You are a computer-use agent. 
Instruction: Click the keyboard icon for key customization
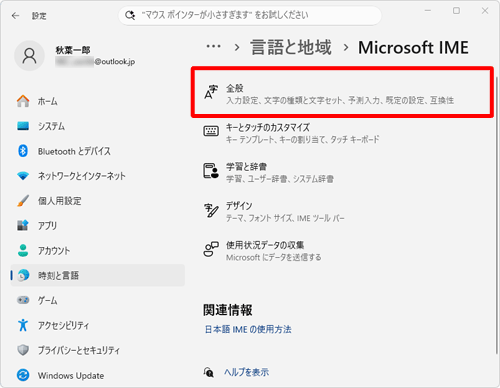(x=211, y=131)
